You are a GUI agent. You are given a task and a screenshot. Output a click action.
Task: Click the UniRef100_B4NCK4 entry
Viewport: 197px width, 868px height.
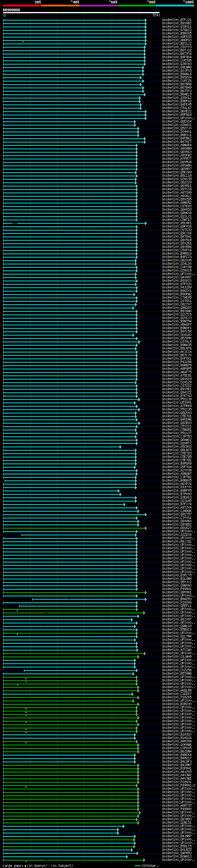[177, 754]
